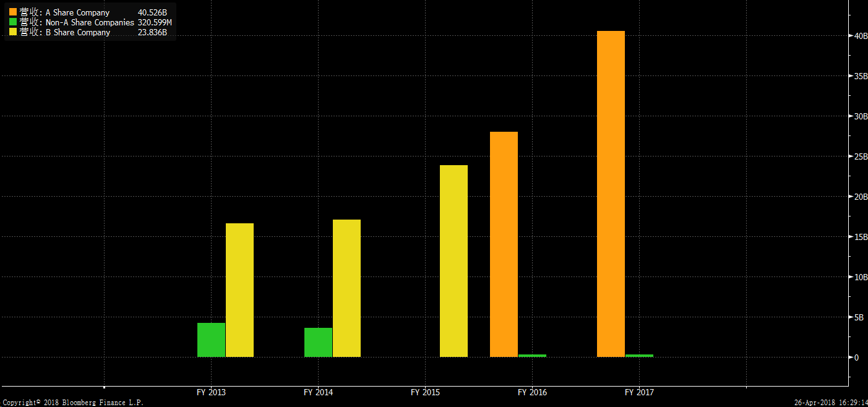
Task: Click the green Non-A Share Companies legend swatch
Action: pos(12,22)
